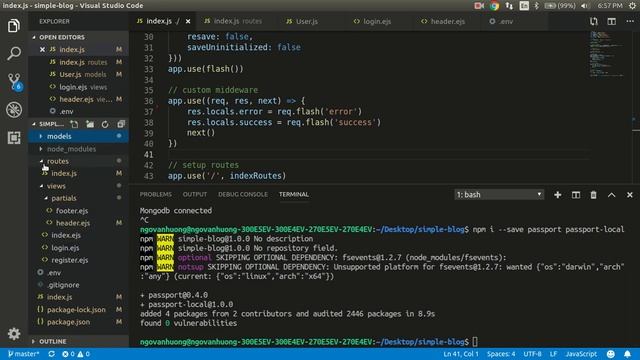Click the code minimap preview
The width and height of the screenshot is (640, 360).
click(607, 54)
